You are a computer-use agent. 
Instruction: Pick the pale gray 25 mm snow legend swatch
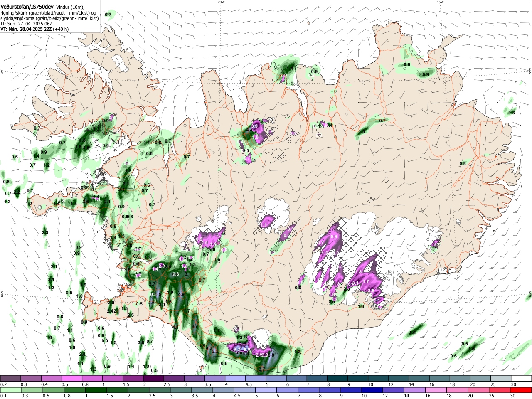point(500,378)
